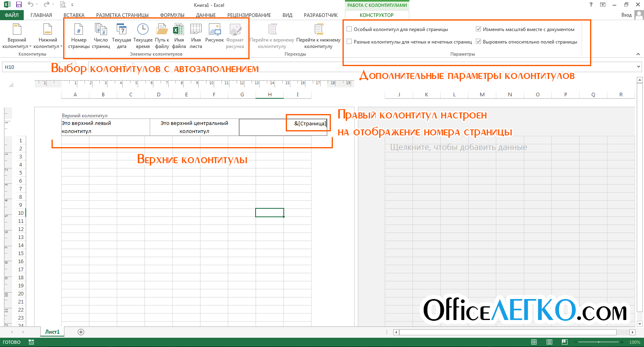Insert number of pages (Число страниц)

coord(101,36)
